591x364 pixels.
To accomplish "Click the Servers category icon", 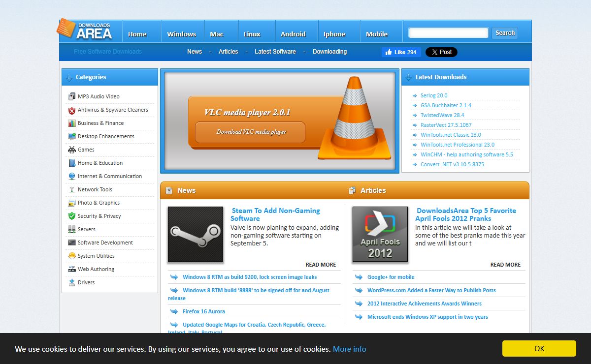I will pos(72,230).
